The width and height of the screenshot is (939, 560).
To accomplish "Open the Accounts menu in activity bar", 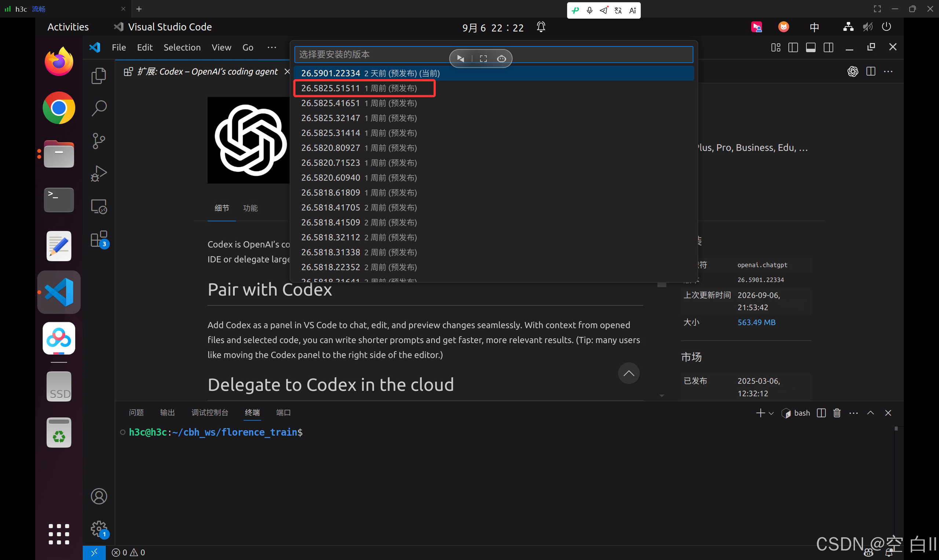I will click(99, 496).
